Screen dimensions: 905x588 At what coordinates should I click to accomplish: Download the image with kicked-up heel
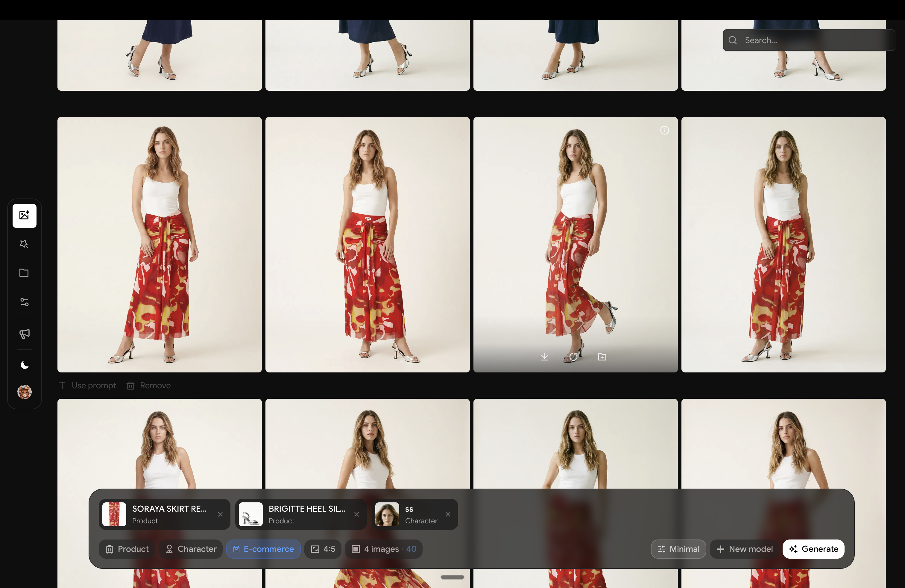(544, 357)
